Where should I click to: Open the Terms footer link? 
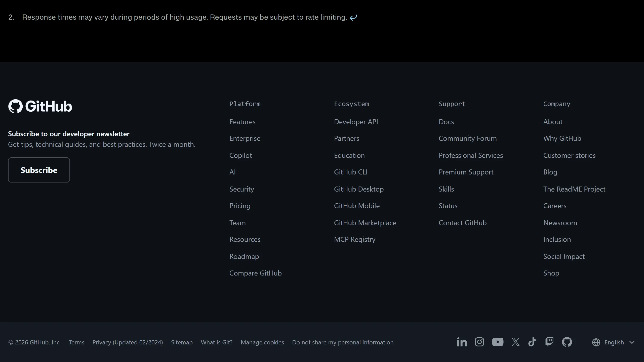(x=76, y=342)
